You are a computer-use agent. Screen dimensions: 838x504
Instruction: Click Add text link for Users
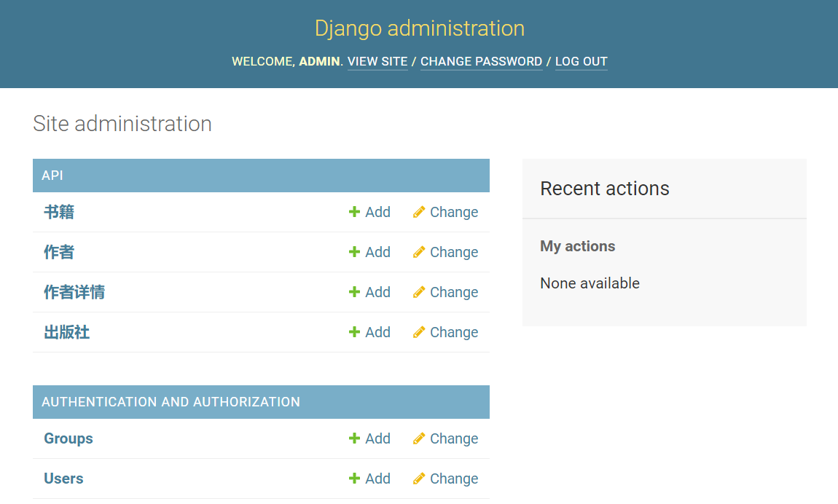click(x=378, y=479)
